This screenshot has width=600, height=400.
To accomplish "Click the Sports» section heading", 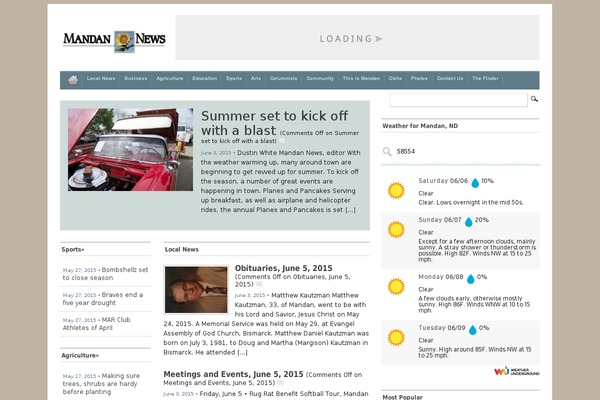I will click(x=73, y=250).
